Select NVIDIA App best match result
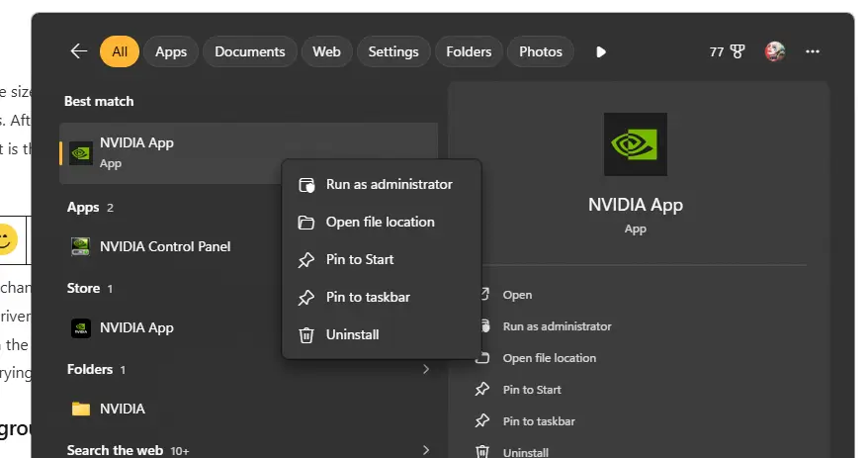 coord(248,153)
